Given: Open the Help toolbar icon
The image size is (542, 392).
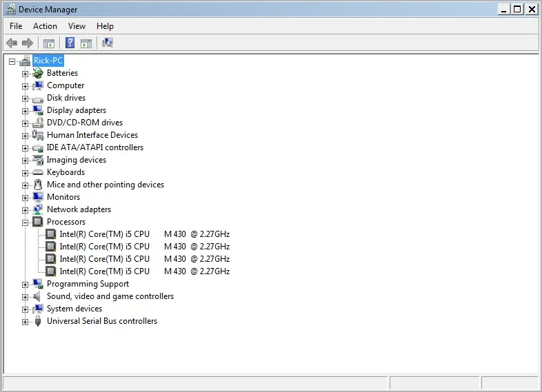Looking at the screenshot, I should [70, 43].
